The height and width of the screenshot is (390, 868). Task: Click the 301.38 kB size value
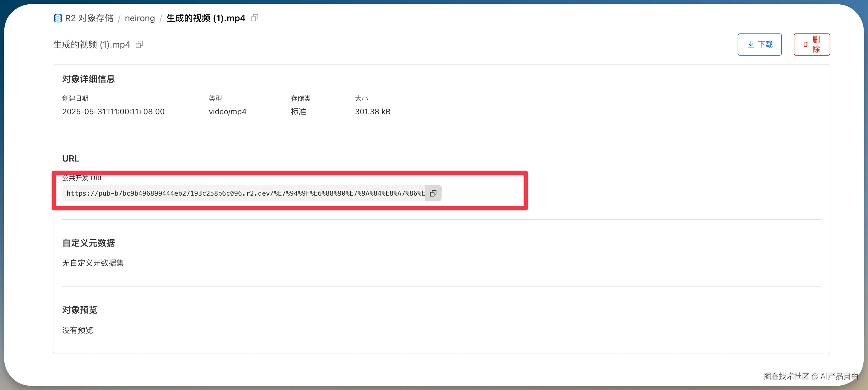click(372, 112)
